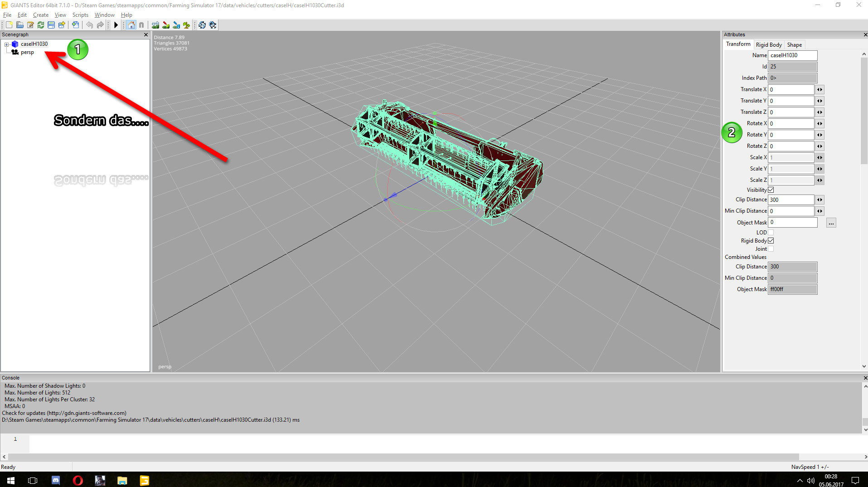Save the file with the floppy disk icon
Viewport: 868px width, 487px height.
(51, 25)
